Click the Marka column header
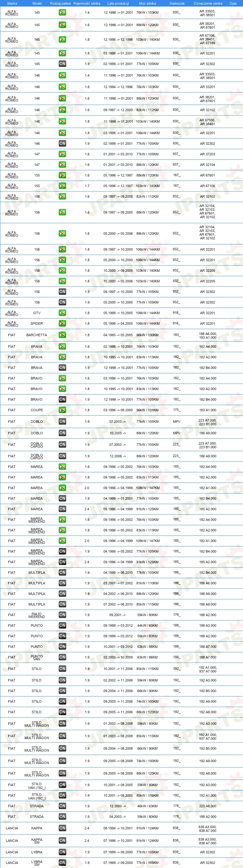The width and height of the screenshot is (243, 868). coord(12,3)
